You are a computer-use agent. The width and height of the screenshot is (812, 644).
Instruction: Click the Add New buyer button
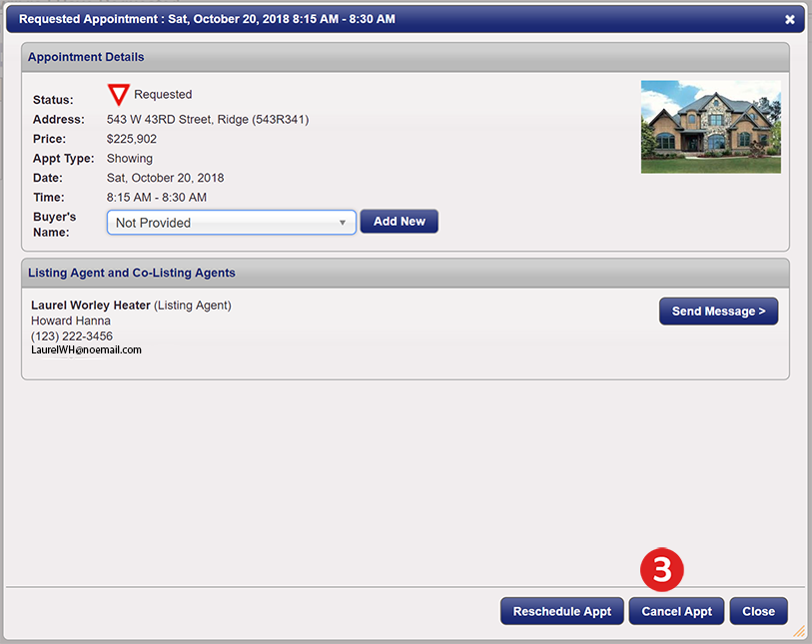click(399, 222)
